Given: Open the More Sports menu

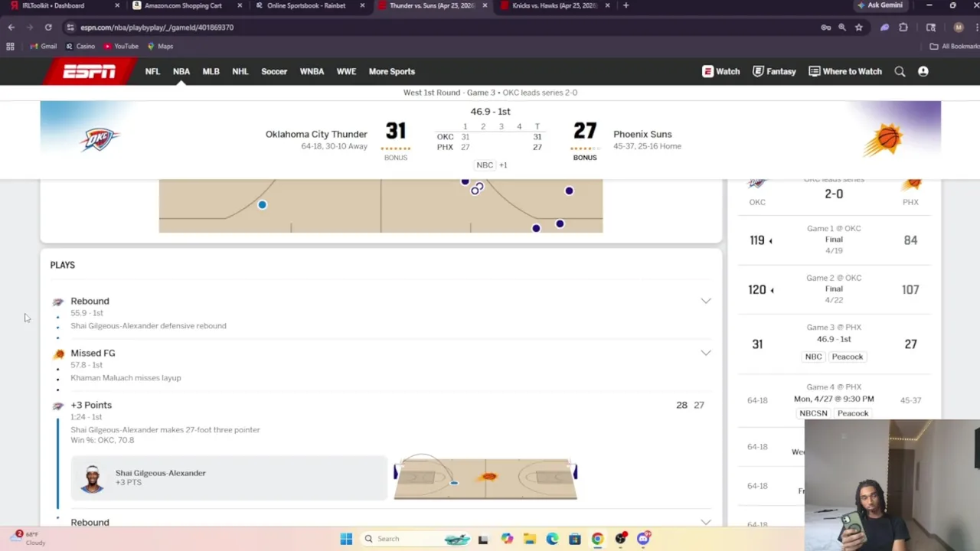Looking at the screenshot, I should 392,71.
